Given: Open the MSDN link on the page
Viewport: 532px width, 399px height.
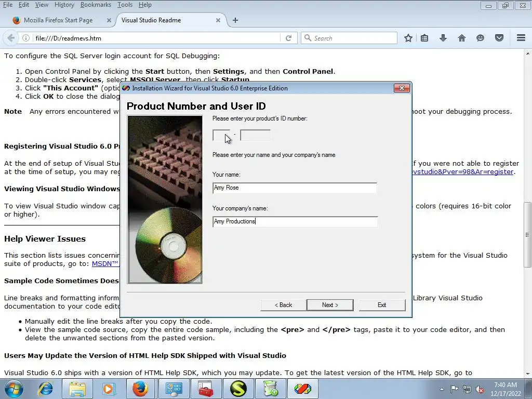Looking at the screenshot, I should (x=105, y=263).
